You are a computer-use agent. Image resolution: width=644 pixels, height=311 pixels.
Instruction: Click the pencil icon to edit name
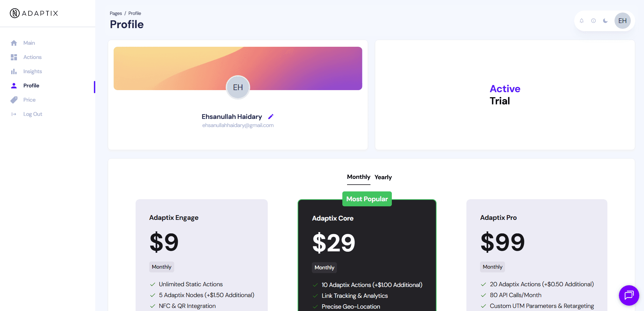coord(270,117)
